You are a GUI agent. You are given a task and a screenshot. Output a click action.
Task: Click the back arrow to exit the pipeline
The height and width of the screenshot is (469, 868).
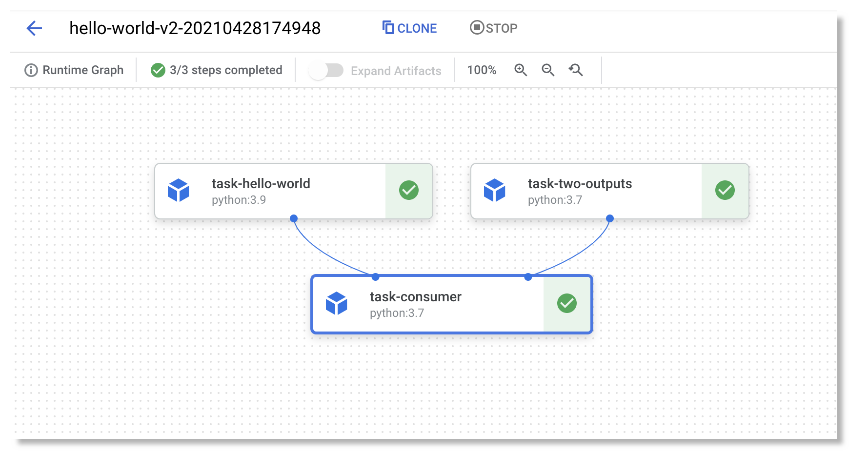[34, 28]
